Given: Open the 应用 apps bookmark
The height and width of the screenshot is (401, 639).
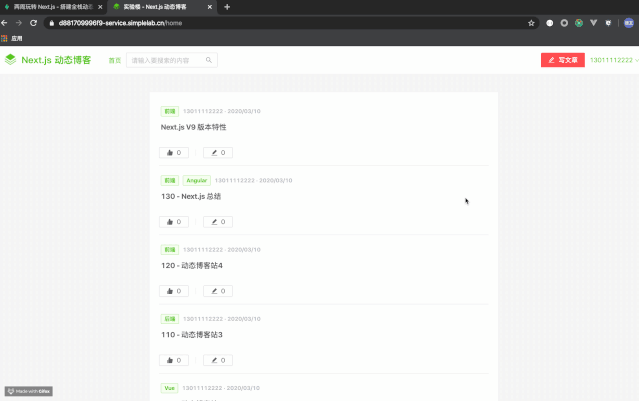Looking at the screenshot, I should coord(12,38).
